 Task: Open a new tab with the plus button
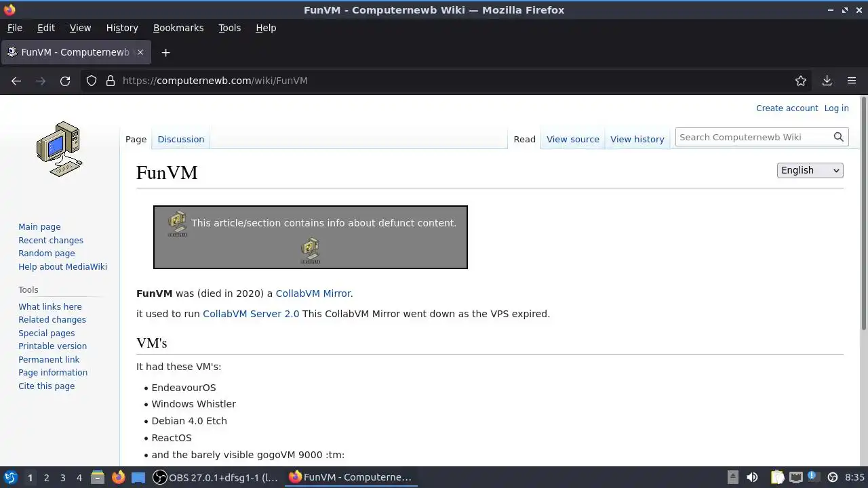coord(165,52)
